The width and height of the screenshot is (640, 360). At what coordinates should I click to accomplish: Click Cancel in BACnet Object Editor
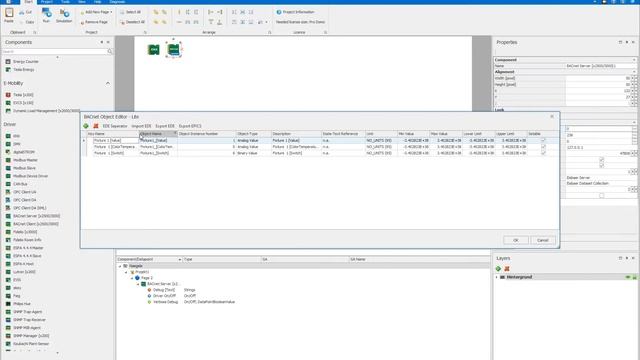[x=542, y=240]
